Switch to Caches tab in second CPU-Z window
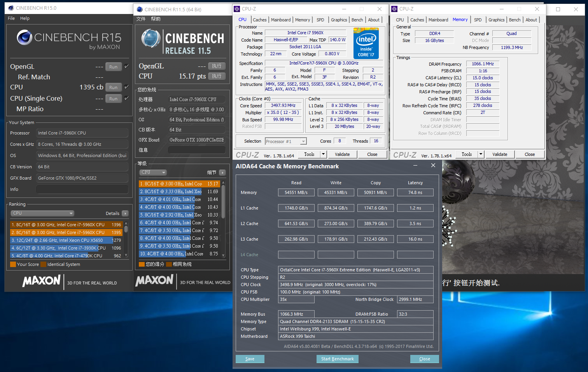 coord(417,20)
